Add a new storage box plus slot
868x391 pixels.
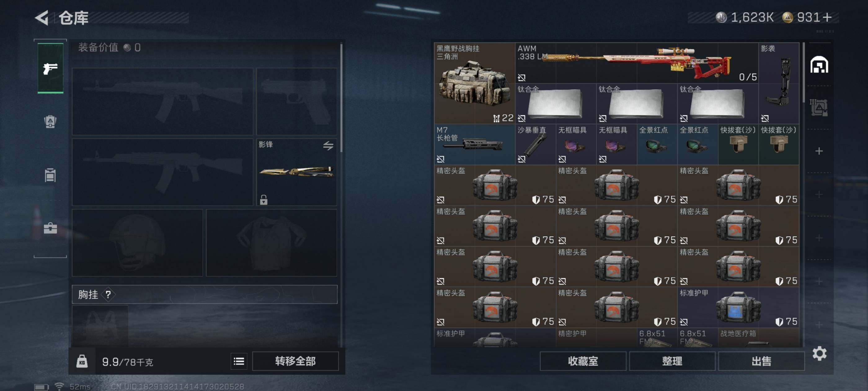819,151
